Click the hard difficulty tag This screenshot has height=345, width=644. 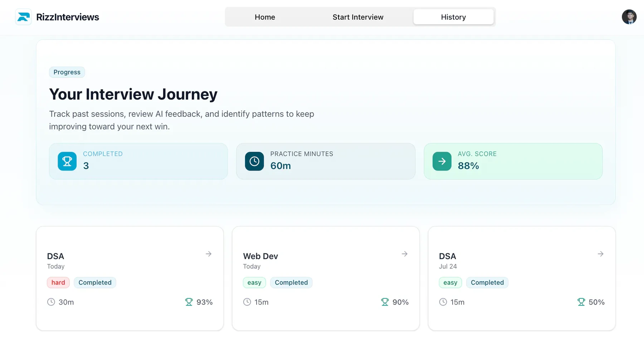(58, 282)
